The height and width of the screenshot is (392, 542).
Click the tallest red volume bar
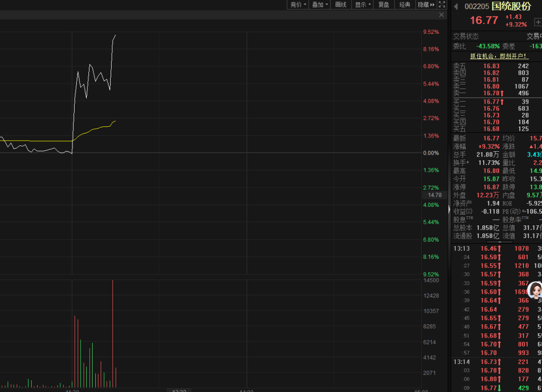click(x=113, y=333)
